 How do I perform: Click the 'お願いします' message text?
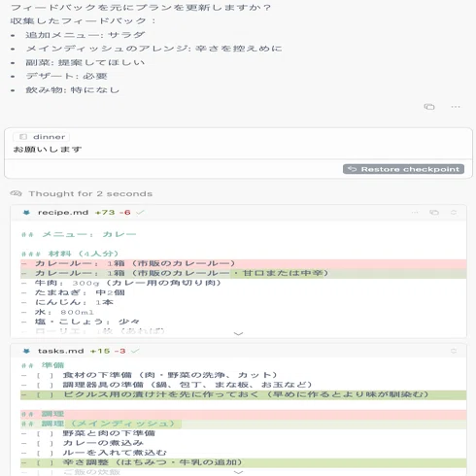click(48, 150)
